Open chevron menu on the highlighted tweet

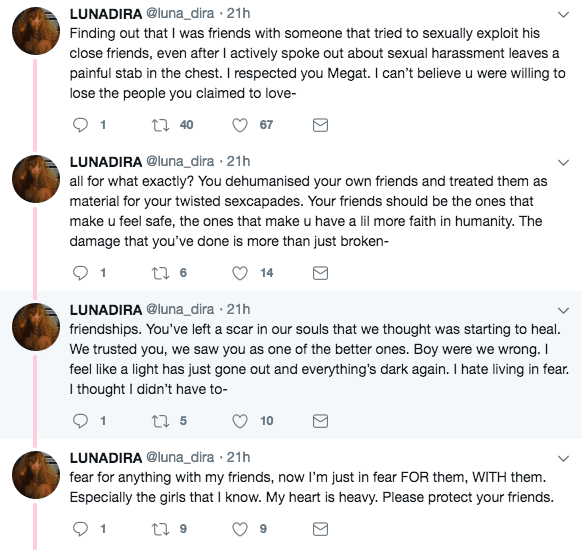[563, 311]
